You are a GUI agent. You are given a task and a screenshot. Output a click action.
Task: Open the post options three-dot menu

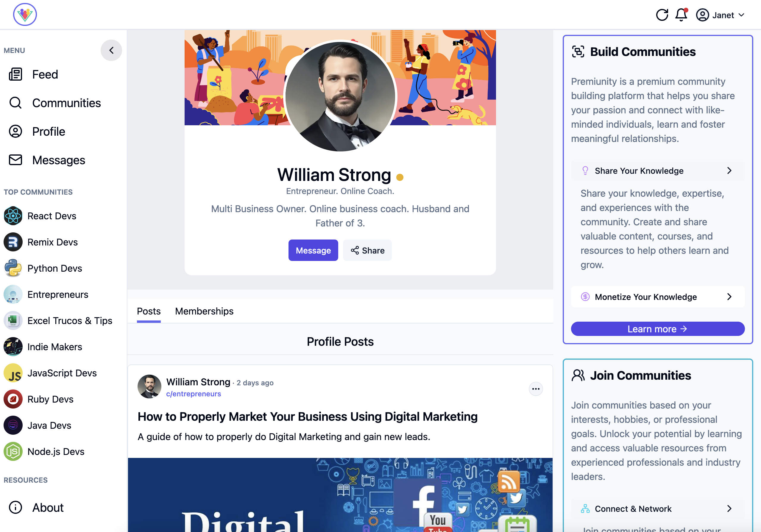point(536,389)
